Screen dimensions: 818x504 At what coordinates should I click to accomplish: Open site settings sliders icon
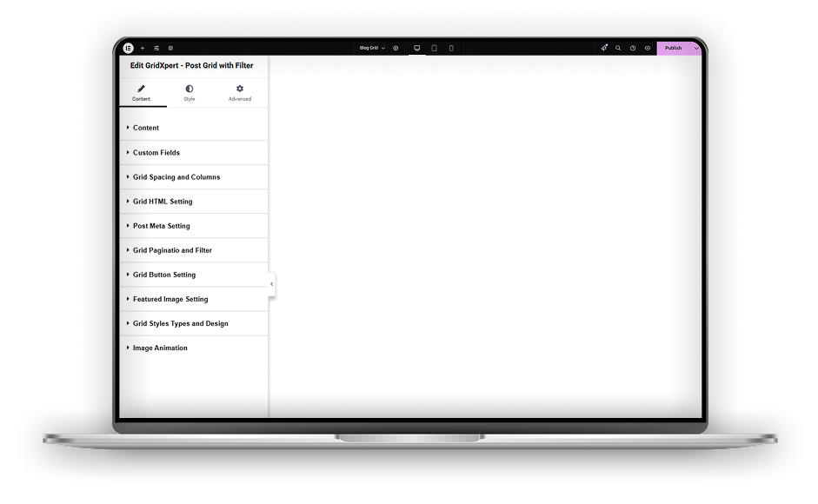pyautogui.click(x=156, y=48)
